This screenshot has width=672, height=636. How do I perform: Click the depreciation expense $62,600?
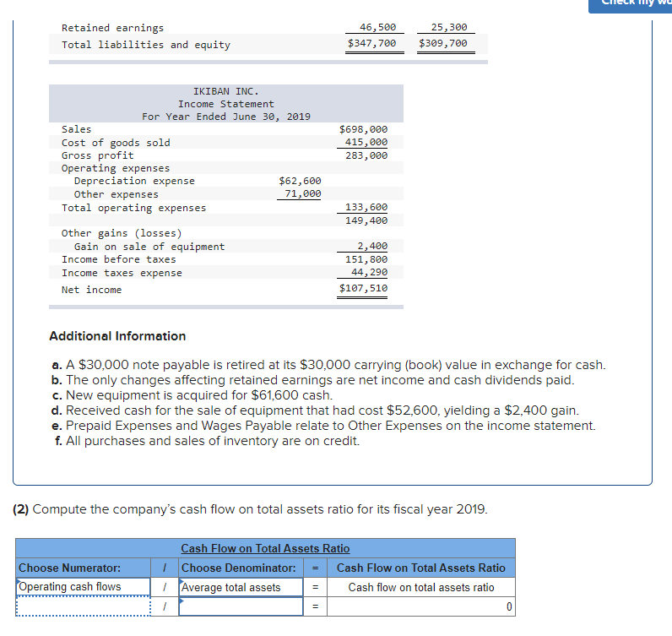[300, 181]
